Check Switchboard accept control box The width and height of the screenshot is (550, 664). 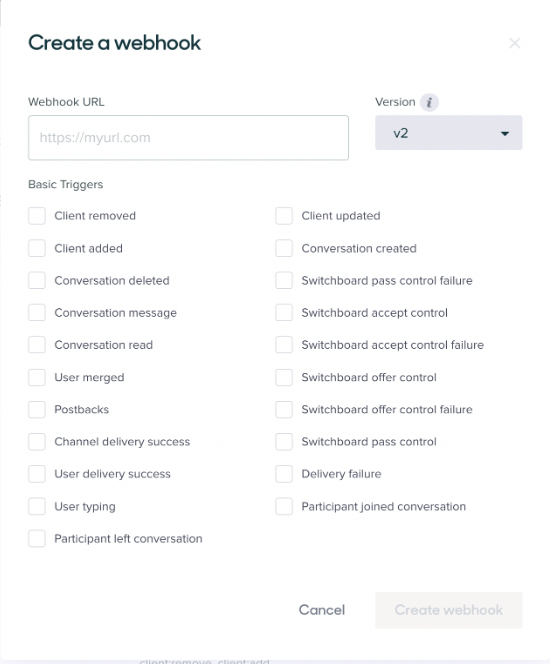click(x=284, y=313)
